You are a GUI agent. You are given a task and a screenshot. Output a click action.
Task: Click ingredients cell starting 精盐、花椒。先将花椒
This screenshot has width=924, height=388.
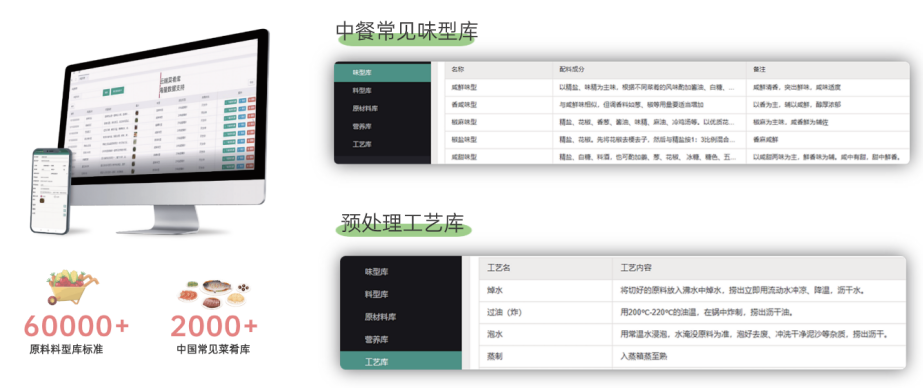pos(649,140)
